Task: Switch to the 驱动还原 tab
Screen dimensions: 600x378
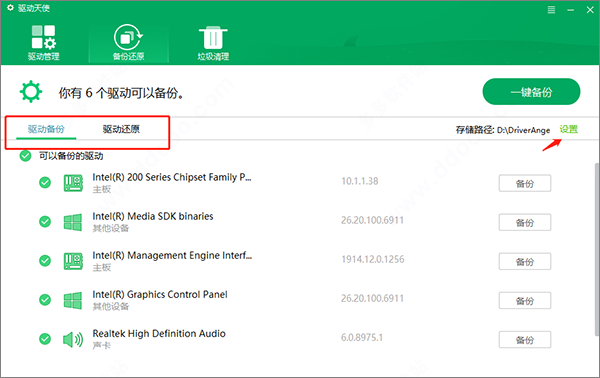Action: coord(121,129)
